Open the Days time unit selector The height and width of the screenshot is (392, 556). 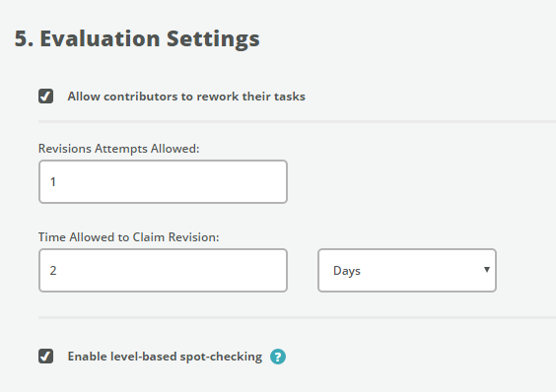tap(407, 271)
